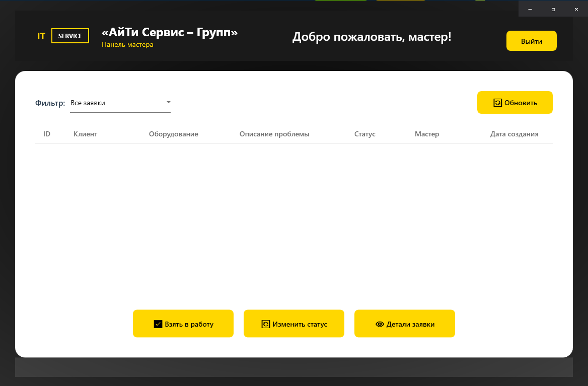Screen dimensions: 588x386
Task: Select the yellow IT emblem in the header
Action: point(41,36)
